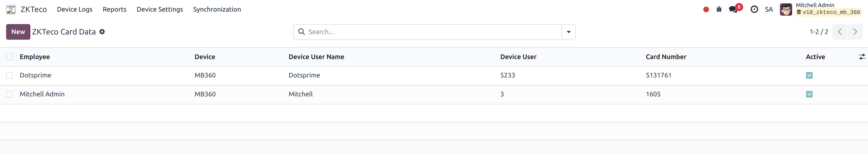
Task: Go to next page arrow
Action: pyautogui.click(x=855, y=32)
